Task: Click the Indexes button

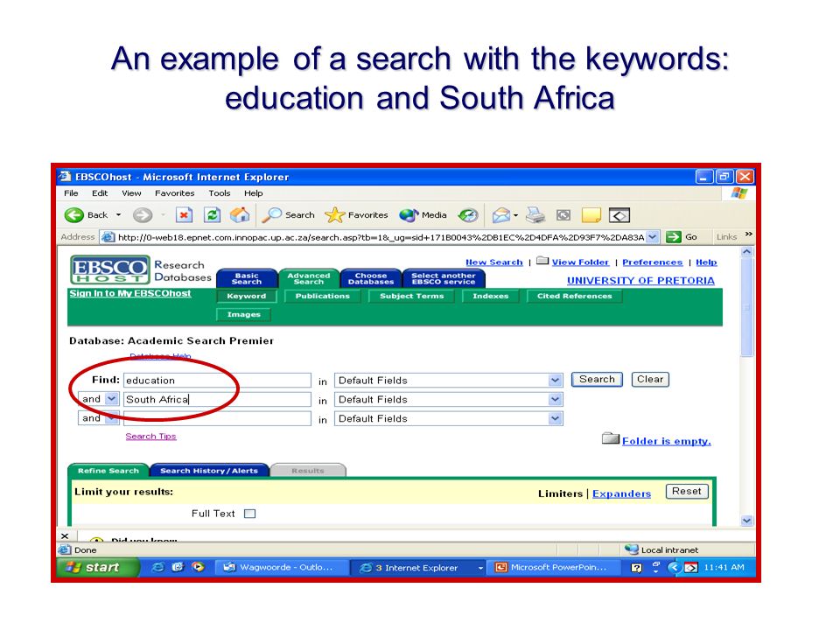Action: tap(490, 297)
